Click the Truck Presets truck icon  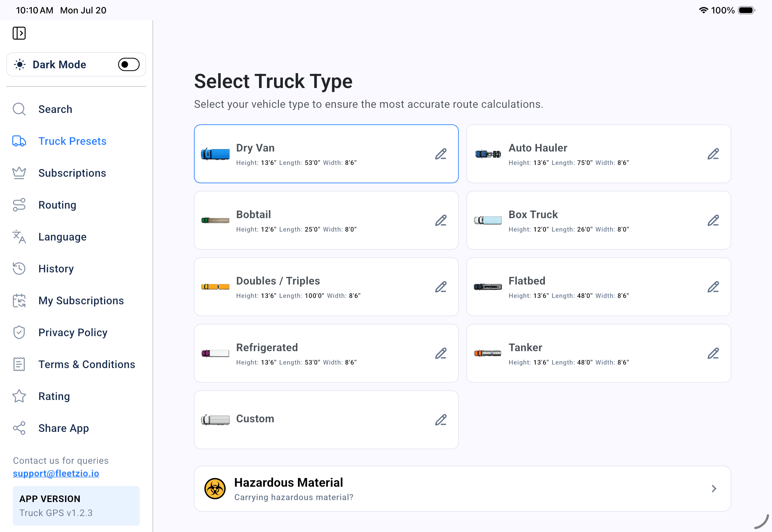pyautogui.click(x=19, y=141)
